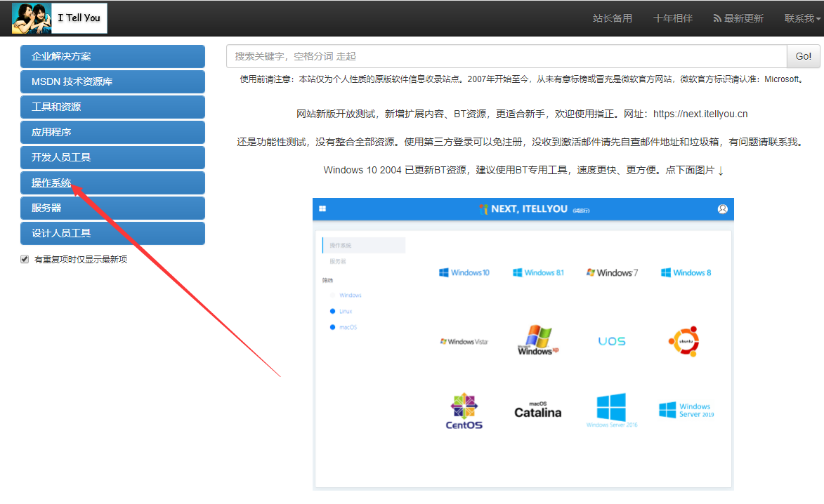Open macOS Catalina via its logo
824x504 pixels.
point(537,408)
